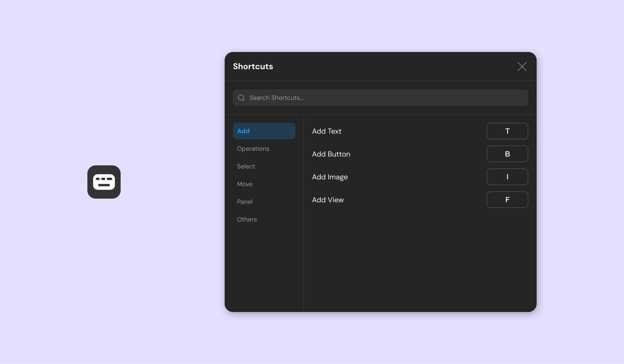Open the Select category
The height and width of the screenshot is (364, 624).
pos(264,166)
